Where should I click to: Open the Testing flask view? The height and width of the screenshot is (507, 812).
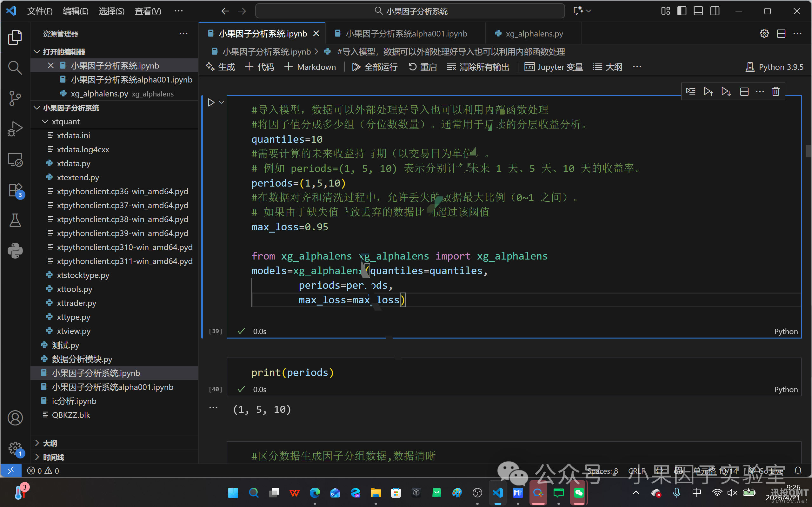pyautogui.click(x=15, y=220)
